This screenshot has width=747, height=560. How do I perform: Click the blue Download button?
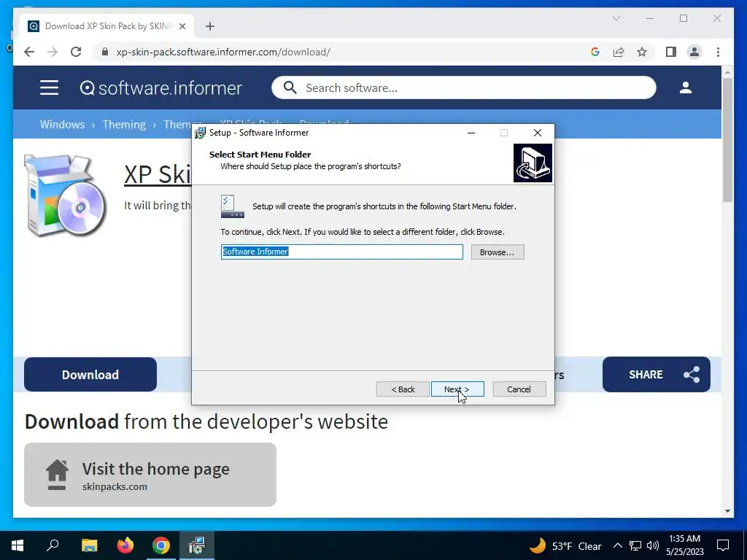pyautogui.click(x=90, y=374)
